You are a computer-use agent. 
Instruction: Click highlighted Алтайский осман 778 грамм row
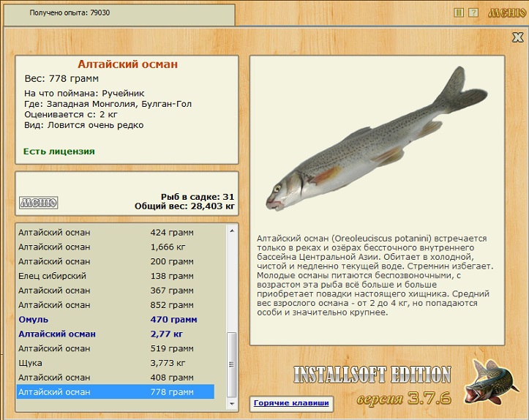pos(116,392)
